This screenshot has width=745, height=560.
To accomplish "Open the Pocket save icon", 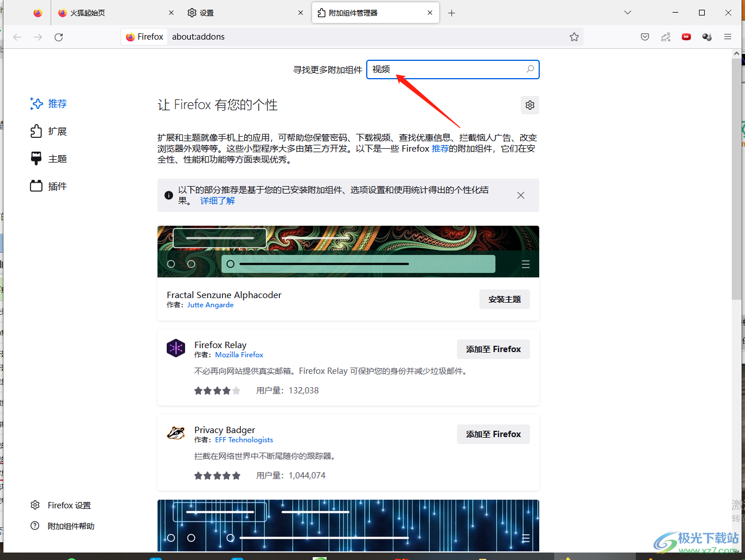I will coord(645,37).
